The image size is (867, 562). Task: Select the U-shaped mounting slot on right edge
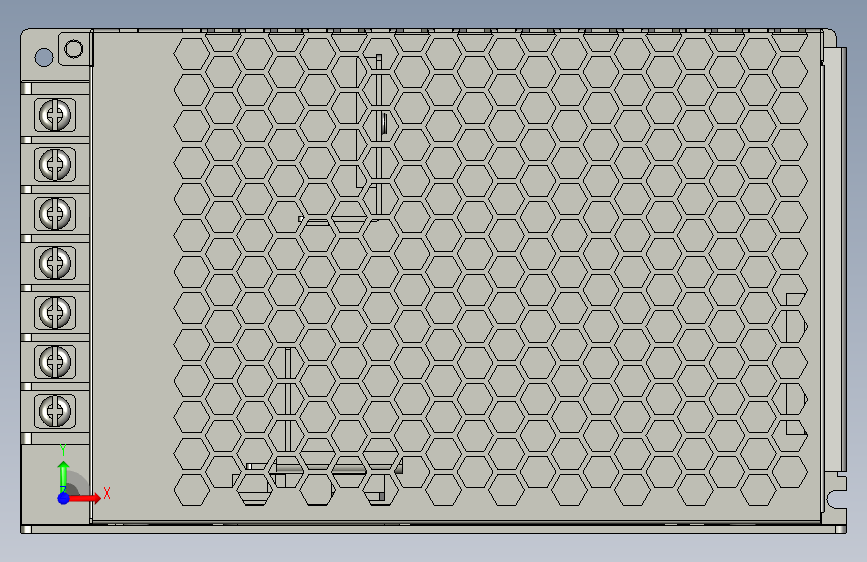837,499
